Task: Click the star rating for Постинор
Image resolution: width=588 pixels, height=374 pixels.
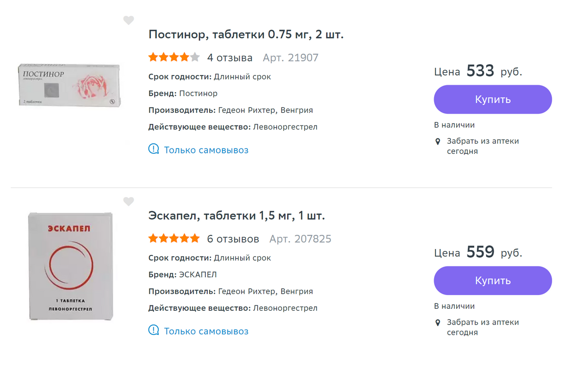Action: click(x=174, y=57)
